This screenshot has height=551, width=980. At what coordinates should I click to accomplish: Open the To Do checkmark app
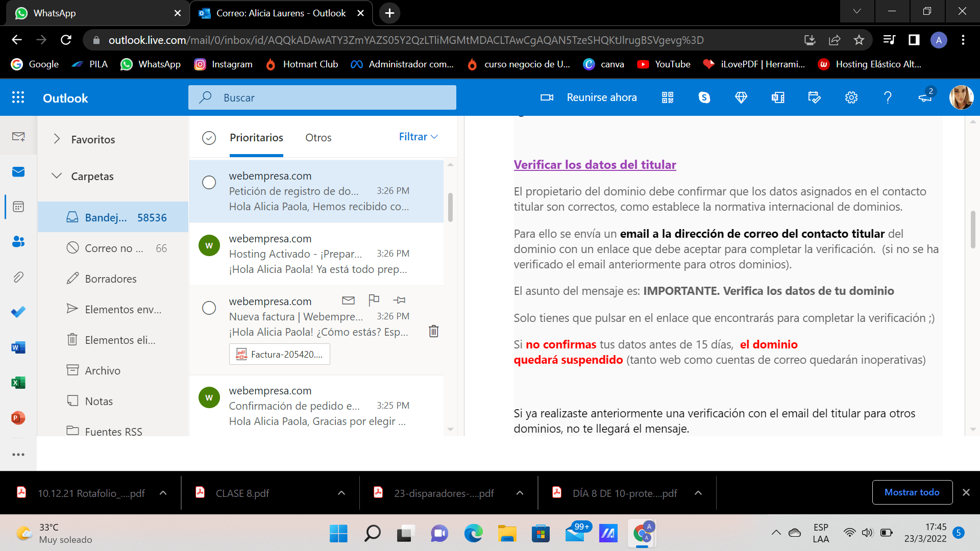click(18, 312)
